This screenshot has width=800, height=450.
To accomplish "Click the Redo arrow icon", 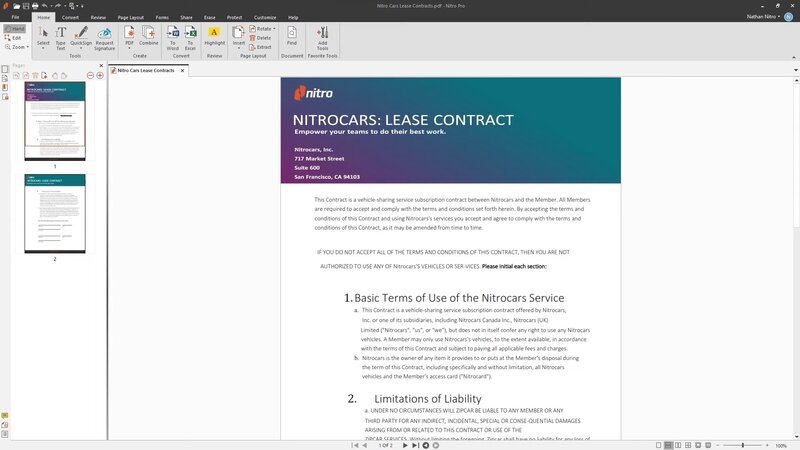I will pos(58,6).
